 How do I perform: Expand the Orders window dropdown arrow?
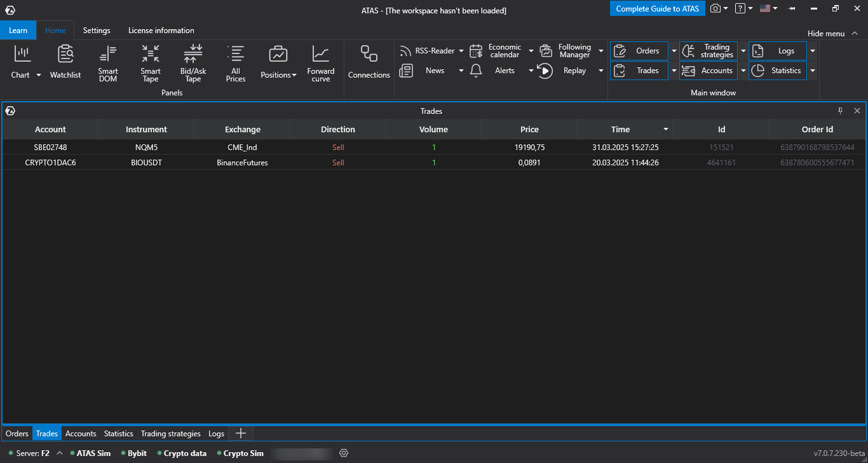click(674, 51)
